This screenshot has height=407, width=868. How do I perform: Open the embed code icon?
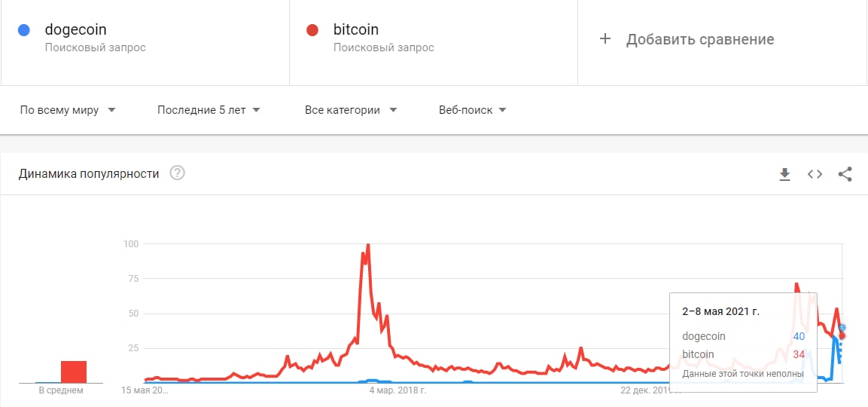tap(815, 174)
